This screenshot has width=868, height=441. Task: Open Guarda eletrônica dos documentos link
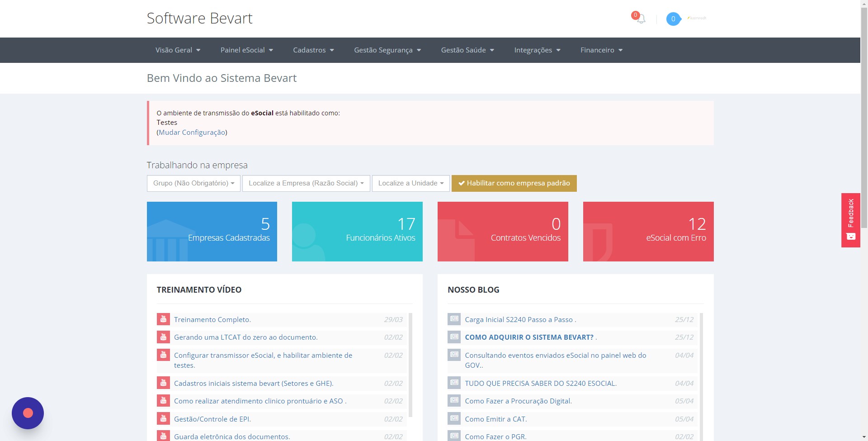click(232, 436)
